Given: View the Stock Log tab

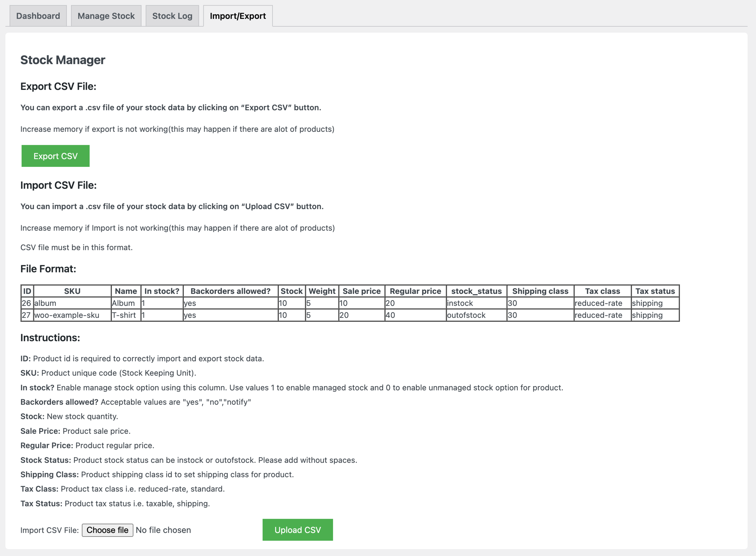Looking at the screenshot, I should (172, 15).
